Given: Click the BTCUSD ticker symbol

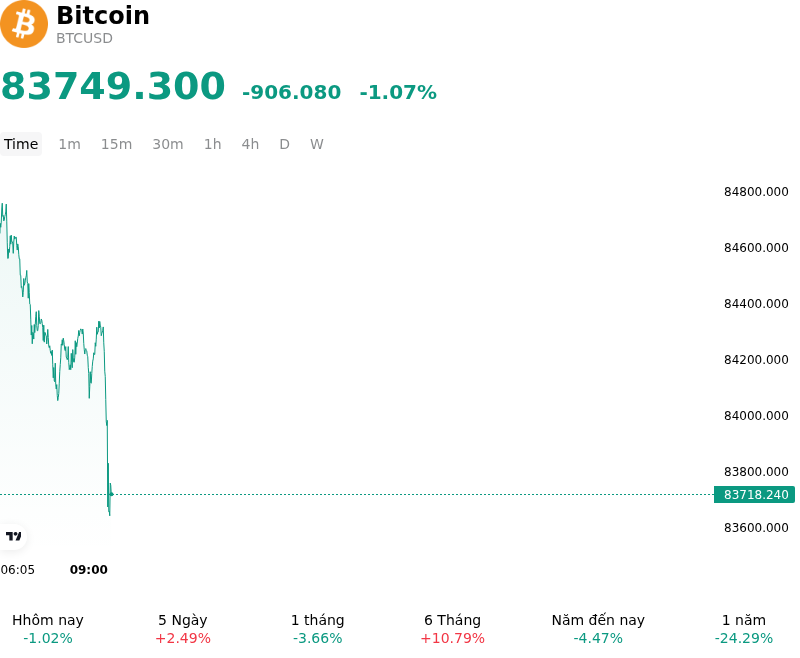Looking at the screenshot, I should [84, 38].
